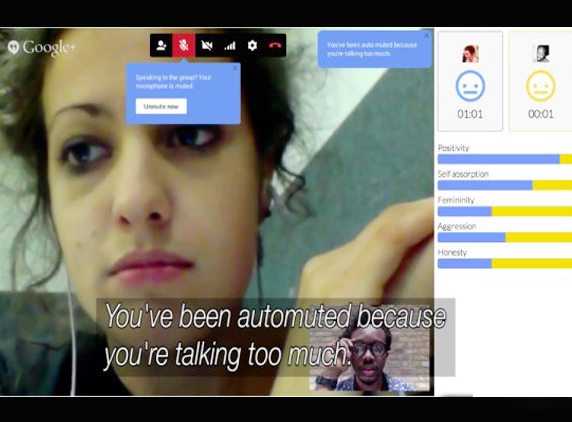Open the bandwidth signal bars icon

tap(229, 46)
